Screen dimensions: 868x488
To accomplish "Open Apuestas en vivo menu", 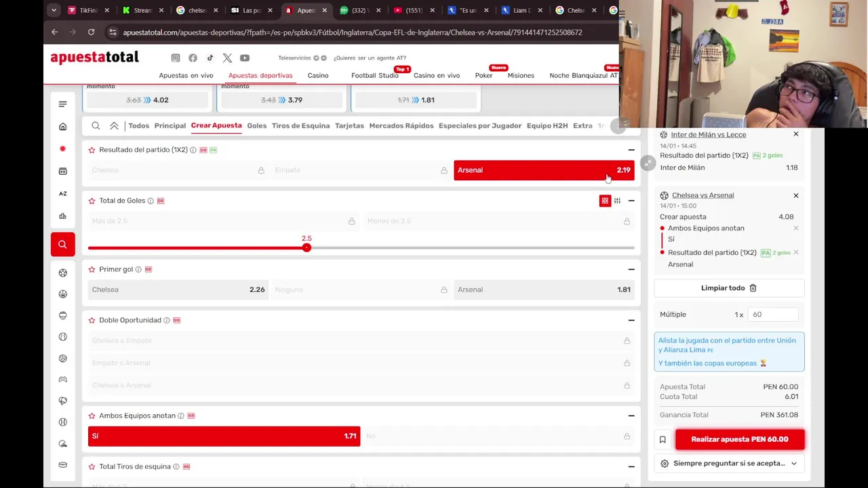I will click(x=186, y=75).
